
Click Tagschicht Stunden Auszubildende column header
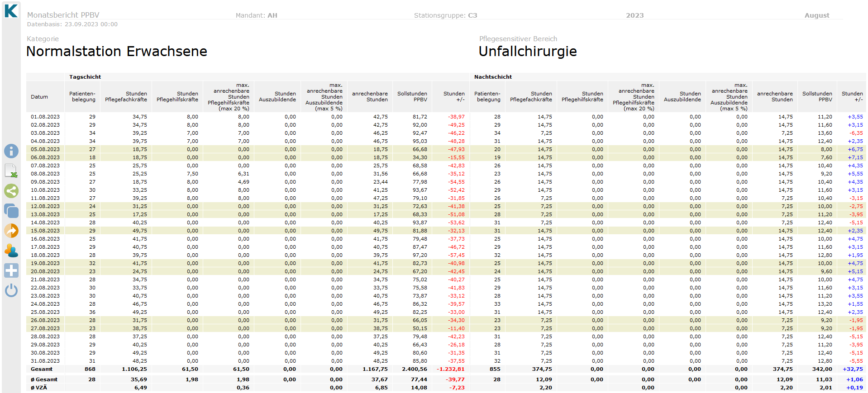277,97
